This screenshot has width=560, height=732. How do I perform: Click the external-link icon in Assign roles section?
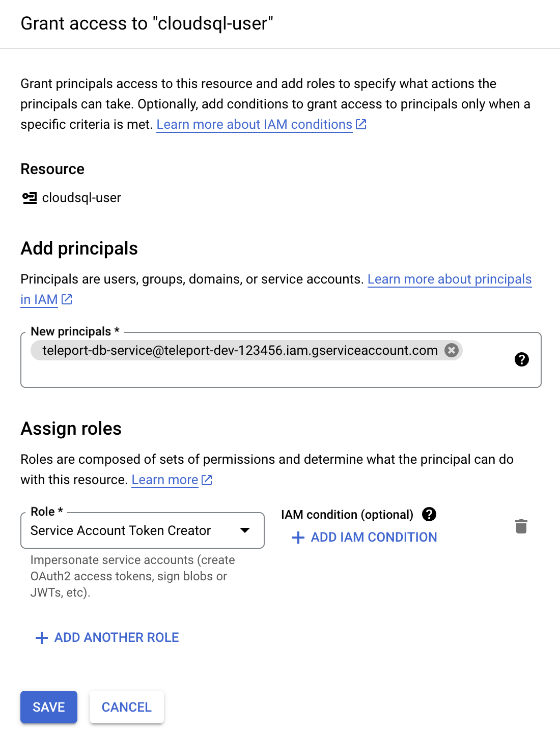click(207, 480)
